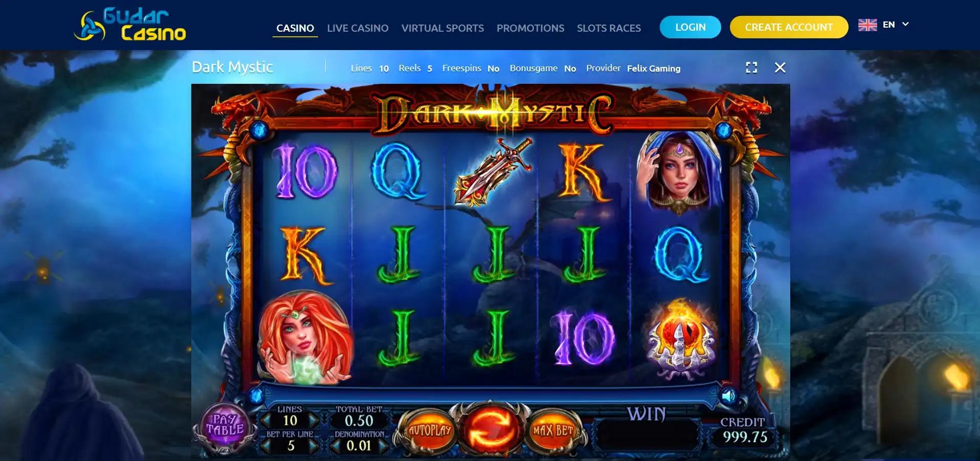The image size is (980, 461).
Task: Raise the Bet Per Line value
Action: click(x=313, y=446)
